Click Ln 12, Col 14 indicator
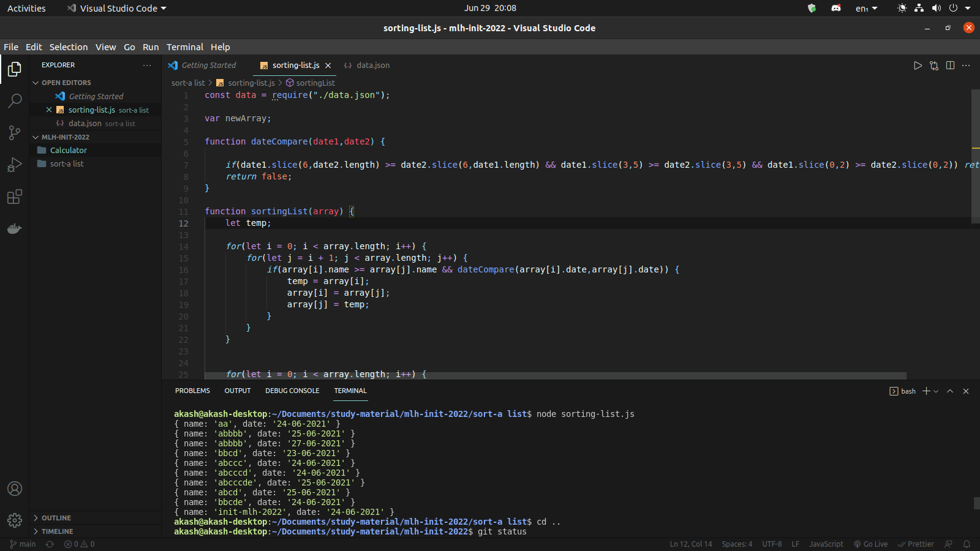Image resolution: width=980 pixels, height=551 pixels. [x=691, y=544]
